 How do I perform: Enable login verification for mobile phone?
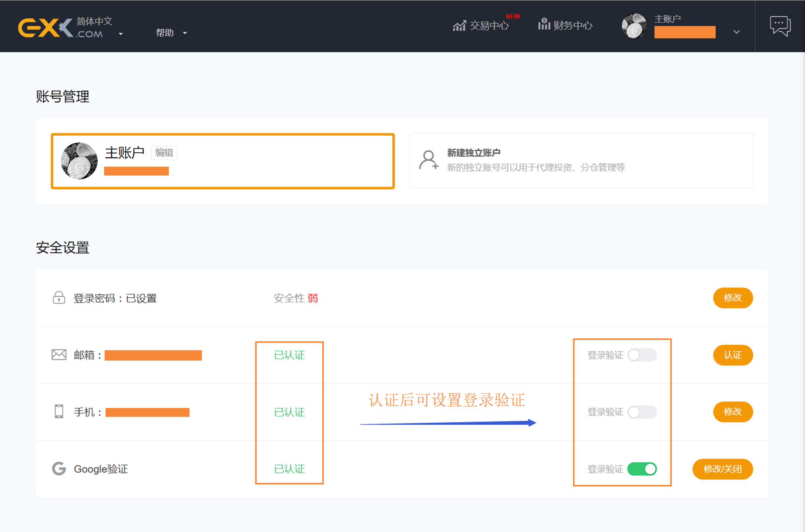642,412
